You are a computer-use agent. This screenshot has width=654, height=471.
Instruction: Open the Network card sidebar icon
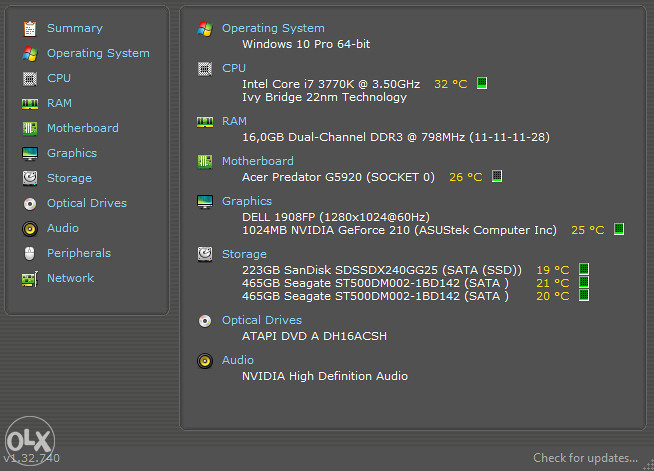coord(30,279)
